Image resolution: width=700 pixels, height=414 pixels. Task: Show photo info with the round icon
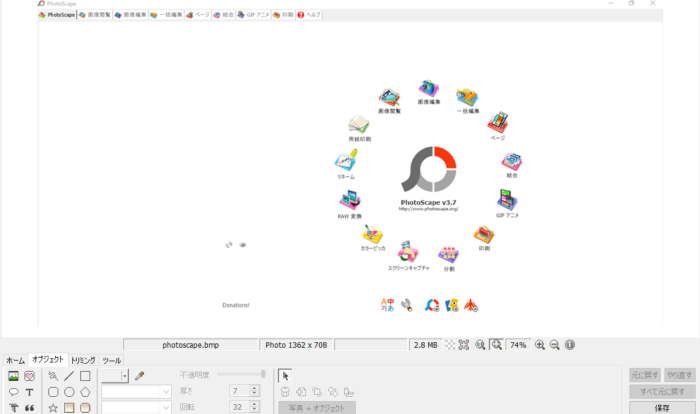tap(570, 345)
